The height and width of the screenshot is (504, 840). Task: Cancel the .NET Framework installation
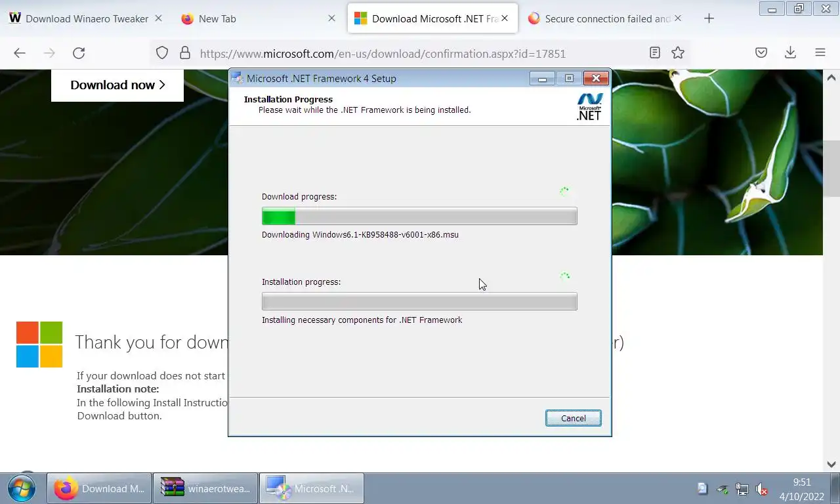573,418
